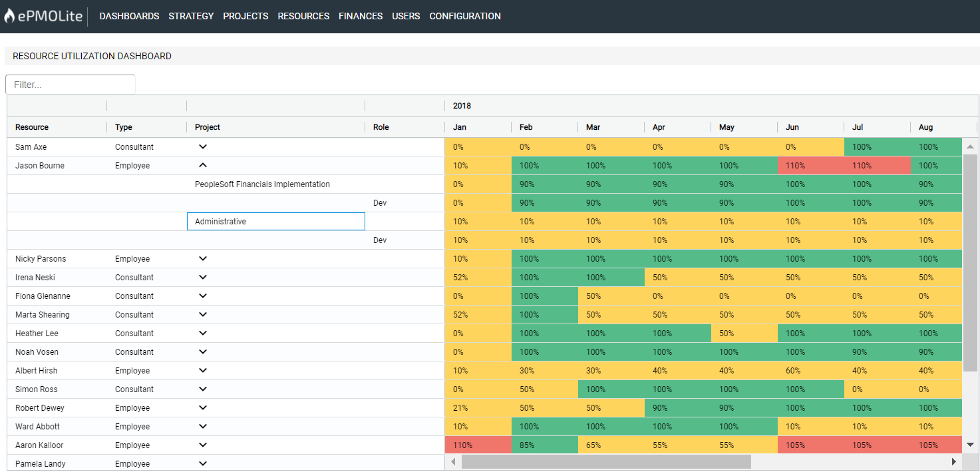Click Jason Bourne's red 110% Jun cell

(810, 166)
